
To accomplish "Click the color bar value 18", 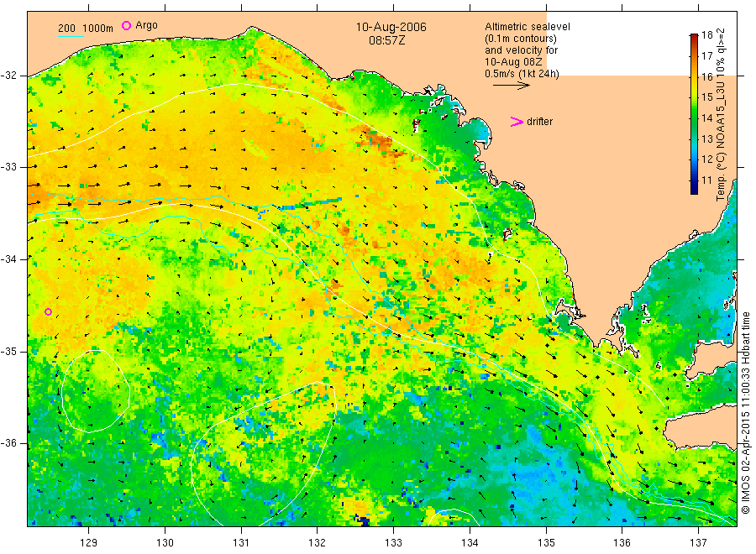I will click(x=706, y=34).
